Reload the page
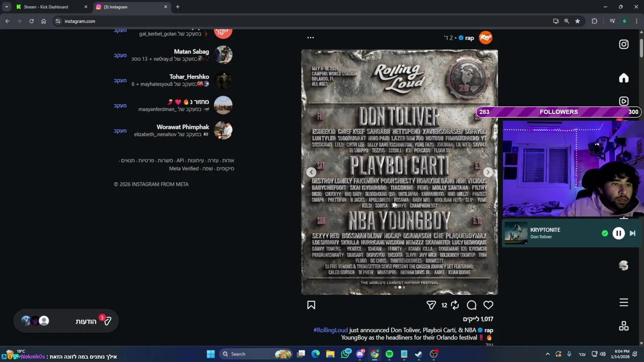Viewport: 644px width, 362px height. click(31, 21)
